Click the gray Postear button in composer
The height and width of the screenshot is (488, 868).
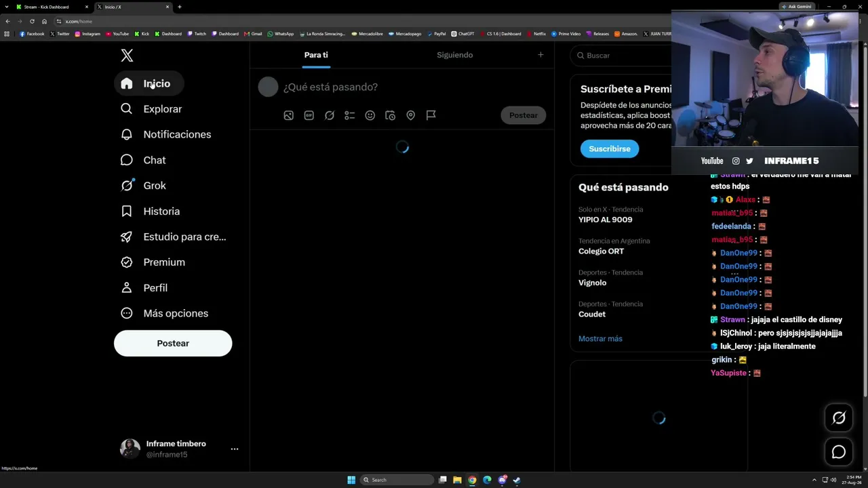pos(524,115)
